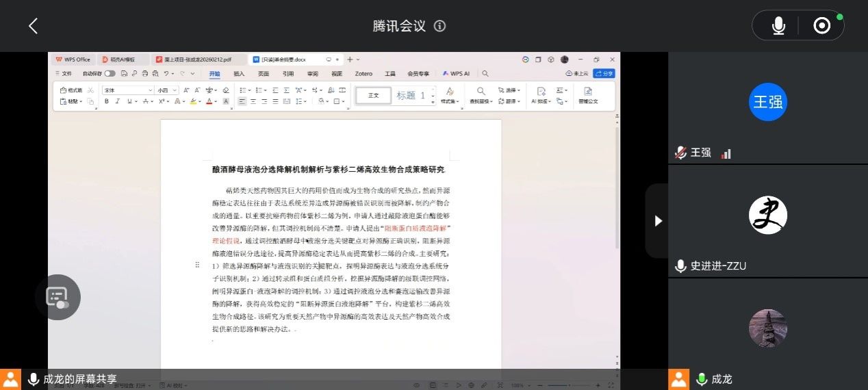Click the red font color swatch

207,101
